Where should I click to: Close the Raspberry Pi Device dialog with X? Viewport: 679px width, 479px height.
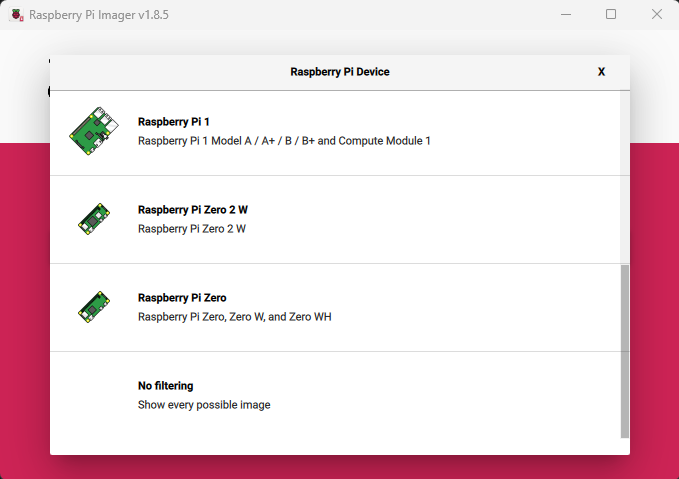click(601, 72)
